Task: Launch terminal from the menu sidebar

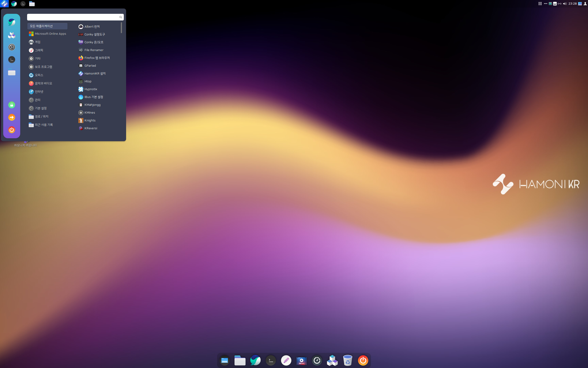Action: pyautogui.click(x=12, y=60)
